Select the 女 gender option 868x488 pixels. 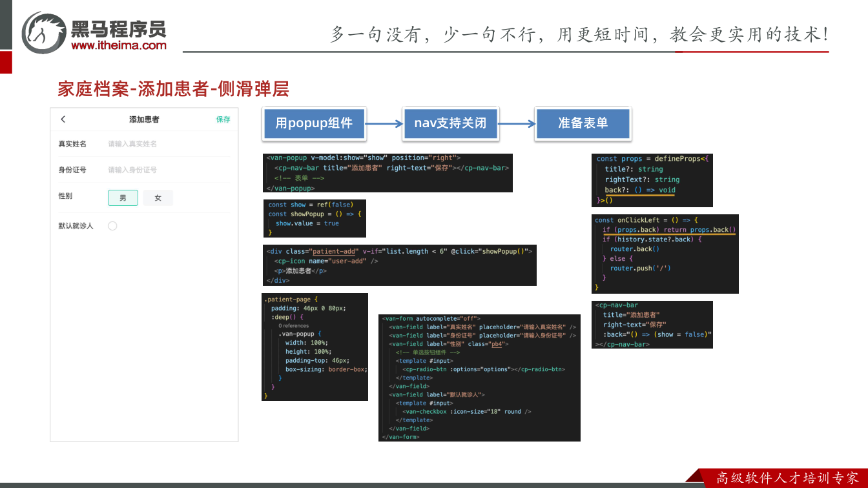tap(158, 198)
